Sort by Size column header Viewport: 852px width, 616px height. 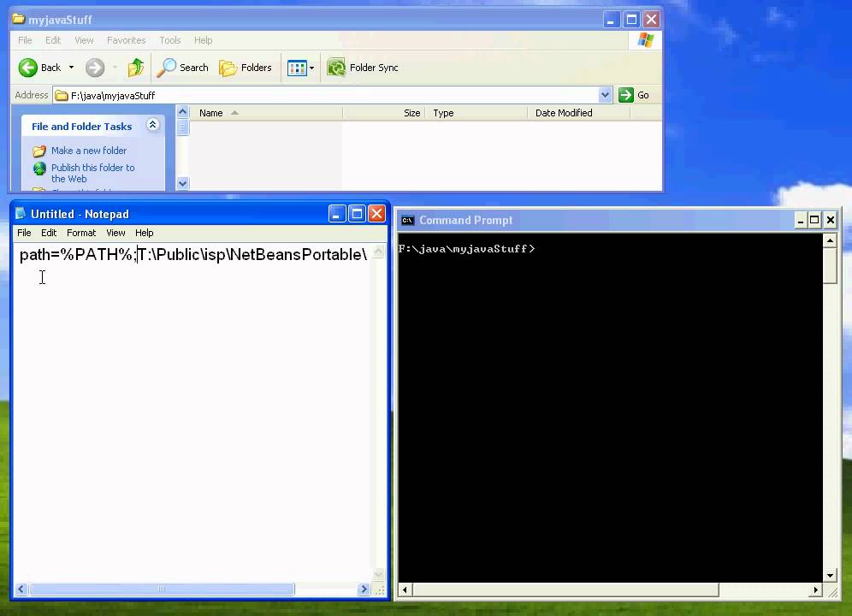tap(384, 113)
